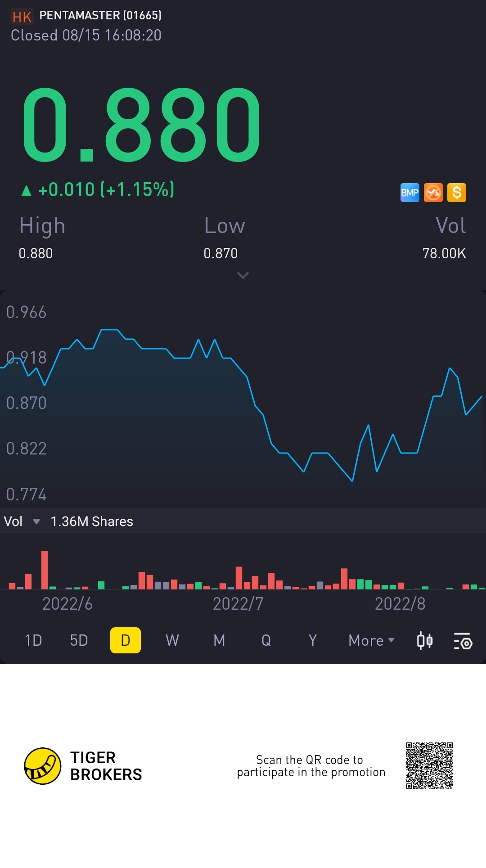Tap the Tiger Brokers logo
The image size is (486, 868).
[x=43, y=766]
